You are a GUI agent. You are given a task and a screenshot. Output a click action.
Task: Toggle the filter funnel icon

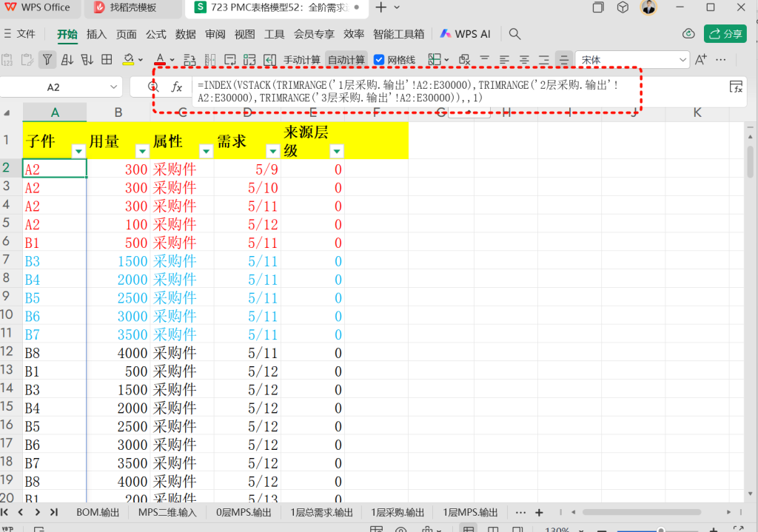point(47,60)
